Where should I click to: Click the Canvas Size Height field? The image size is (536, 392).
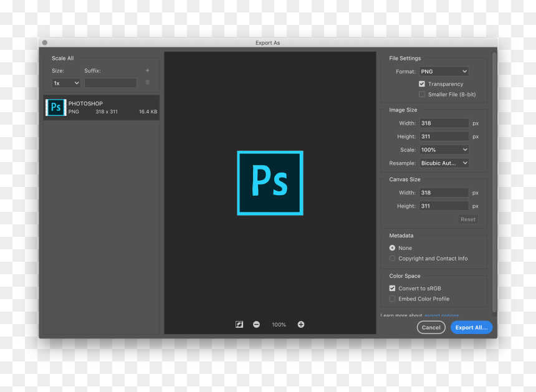click(x=444, y=206)
